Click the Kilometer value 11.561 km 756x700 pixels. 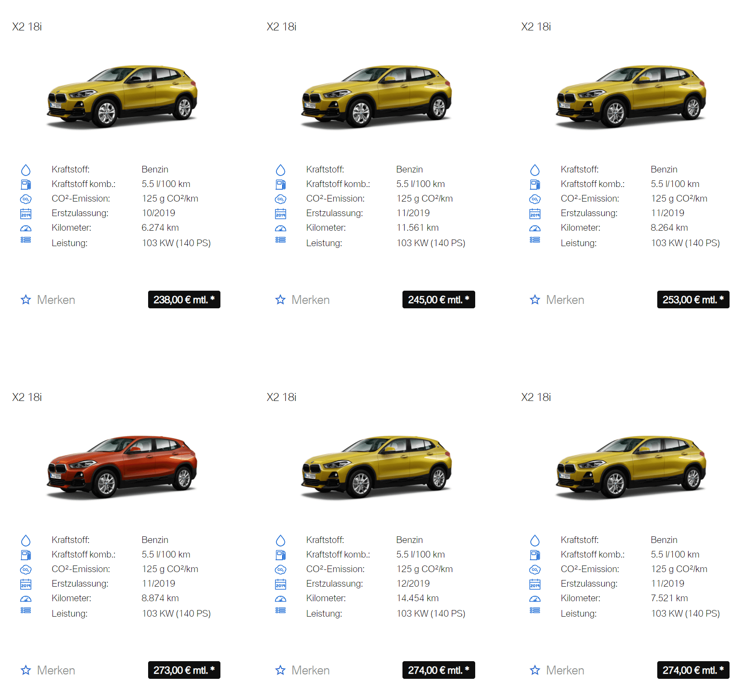417,228
